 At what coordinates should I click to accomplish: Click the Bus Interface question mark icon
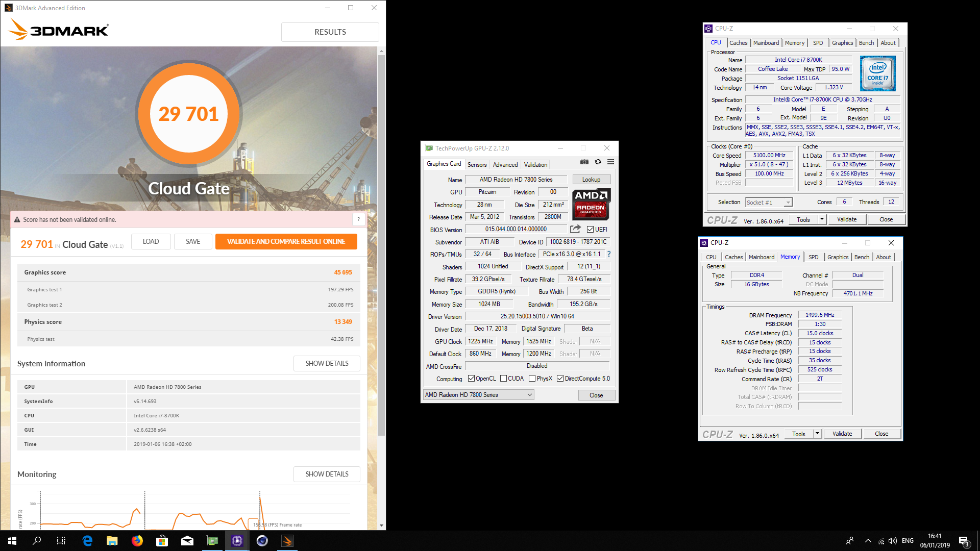pyautogui.click(x=608, y=254)
